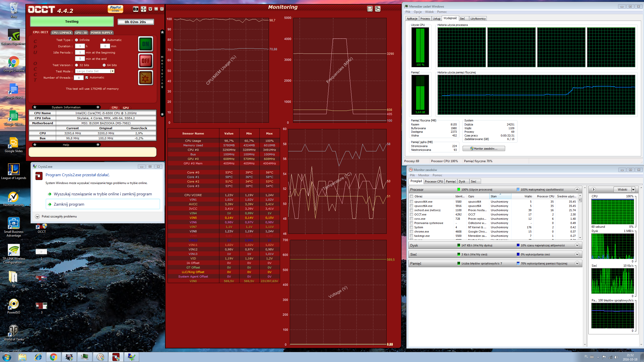Show GPU system information in OCCT
644x362 pixels.
tap(126, 108)
